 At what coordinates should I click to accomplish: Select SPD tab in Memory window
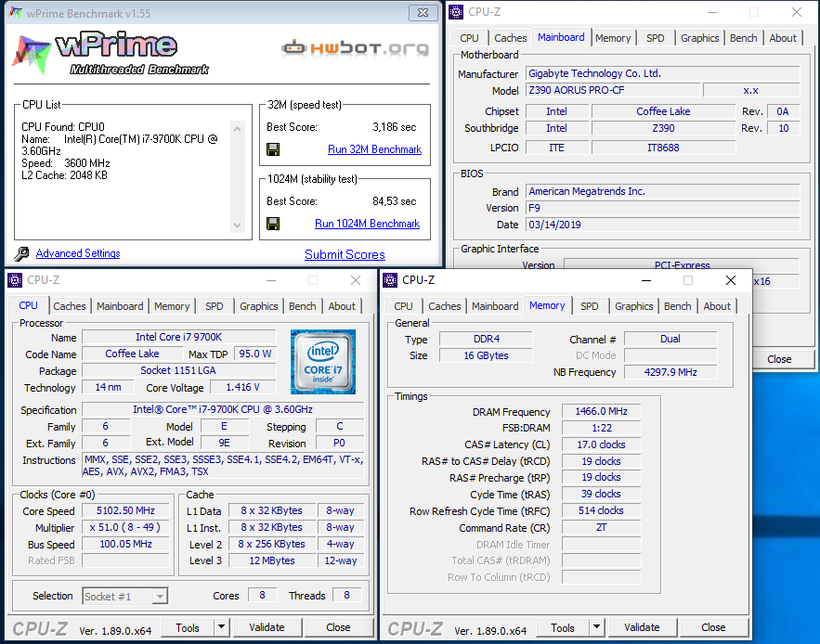(x=590, y=306)
